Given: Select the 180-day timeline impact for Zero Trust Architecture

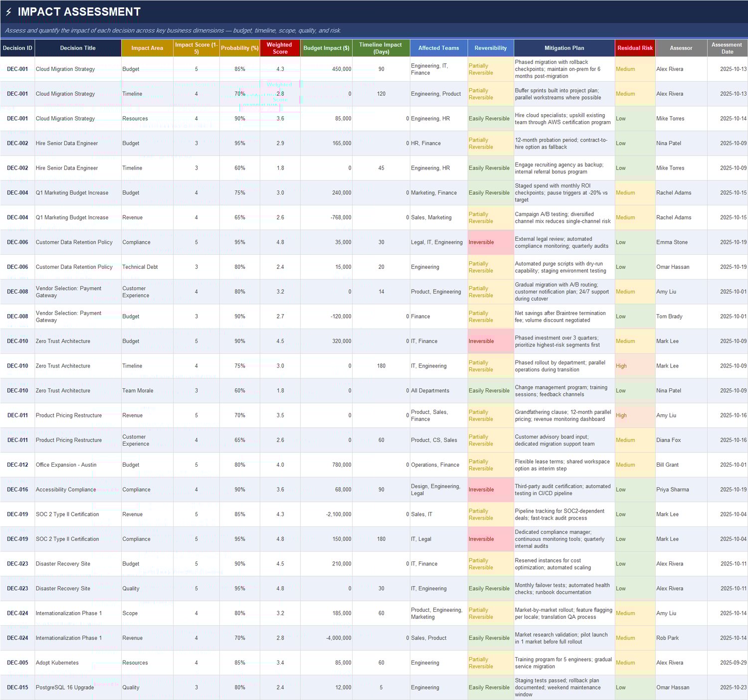Looking at the screenshot, I should [x=381, y=365].
